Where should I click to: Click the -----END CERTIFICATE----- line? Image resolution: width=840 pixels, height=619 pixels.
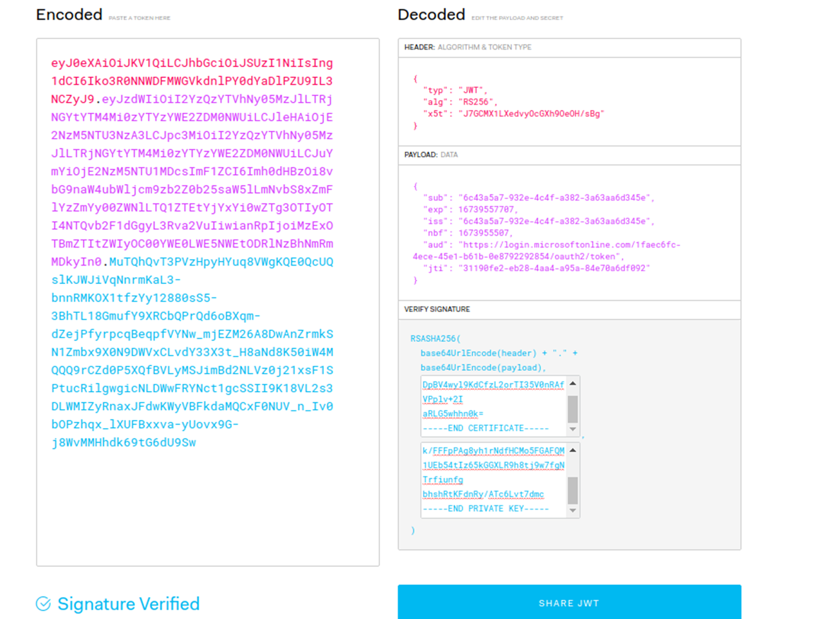tap(485, 428)
